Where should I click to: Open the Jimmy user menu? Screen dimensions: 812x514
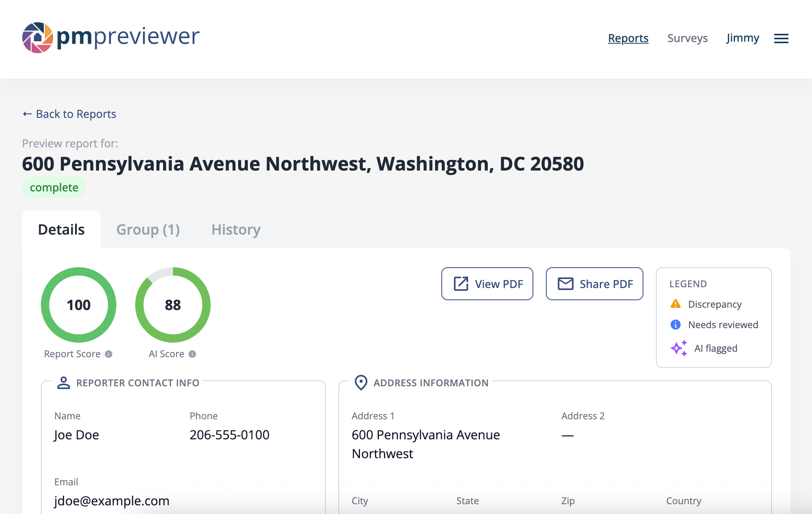point(743,38)
